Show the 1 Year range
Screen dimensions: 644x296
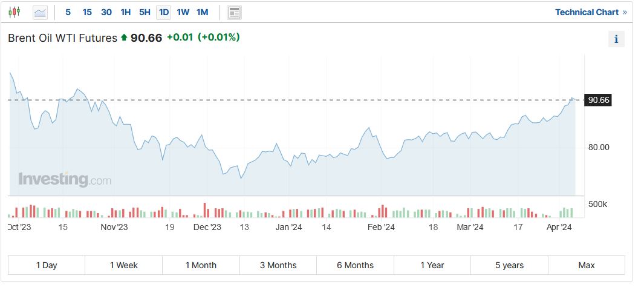(x=432, y=265)
